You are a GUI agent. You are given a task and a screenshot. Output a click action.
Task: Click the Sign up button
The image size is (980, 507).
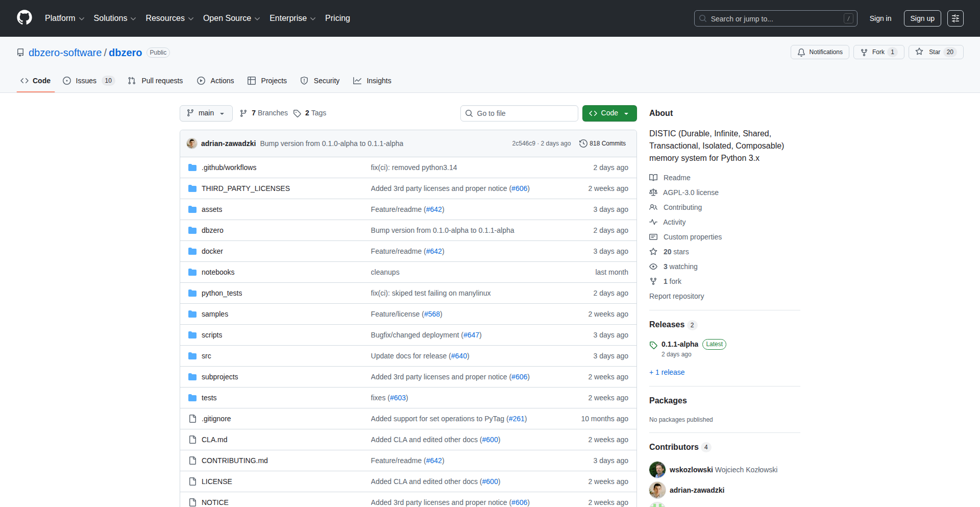922,18
